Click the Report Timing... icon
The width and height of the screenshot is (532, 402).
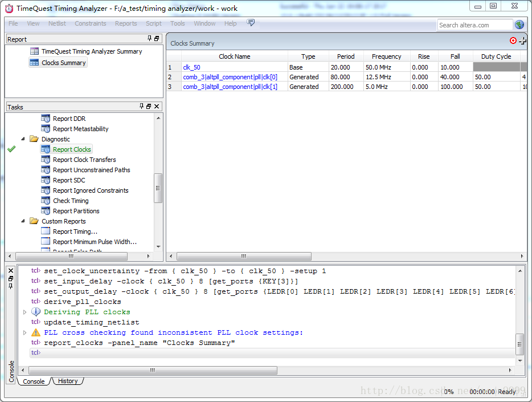click(x=46, y=231)
